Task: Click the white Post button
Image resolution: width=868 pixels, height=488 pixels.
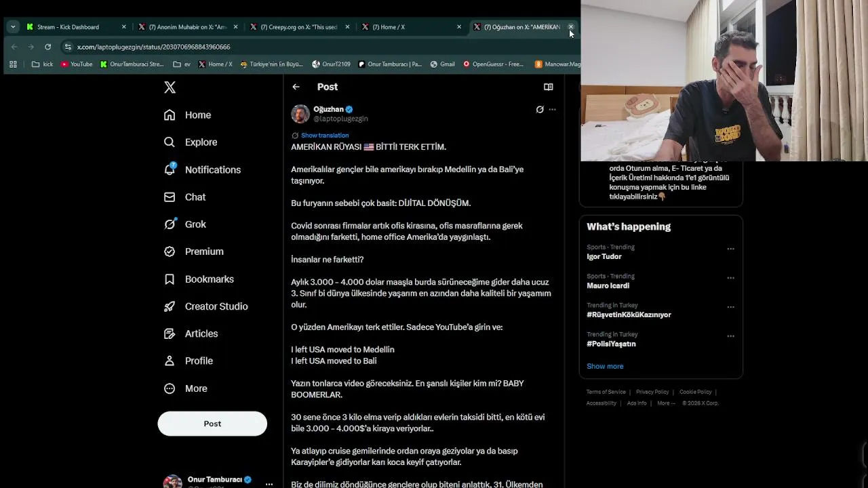Action: [x=212, y=424]
